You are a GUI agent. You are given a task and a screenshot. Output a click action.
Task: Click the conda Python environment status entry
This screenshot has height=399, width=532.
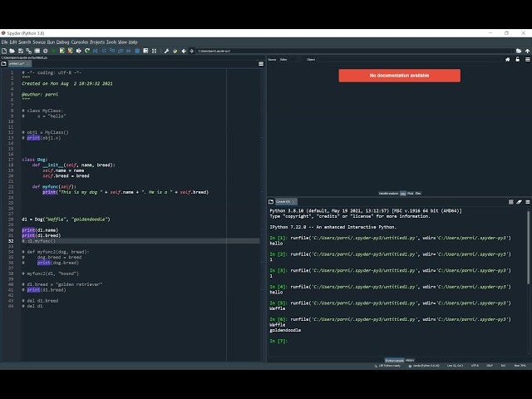(424, 366)
